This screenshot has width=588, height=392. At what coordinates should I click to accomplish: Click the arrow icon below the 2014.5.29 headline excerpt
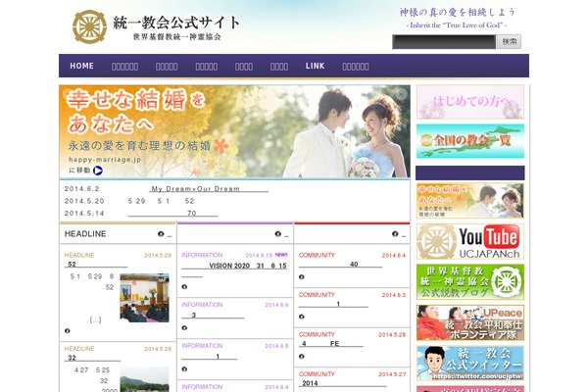(67, 331)
